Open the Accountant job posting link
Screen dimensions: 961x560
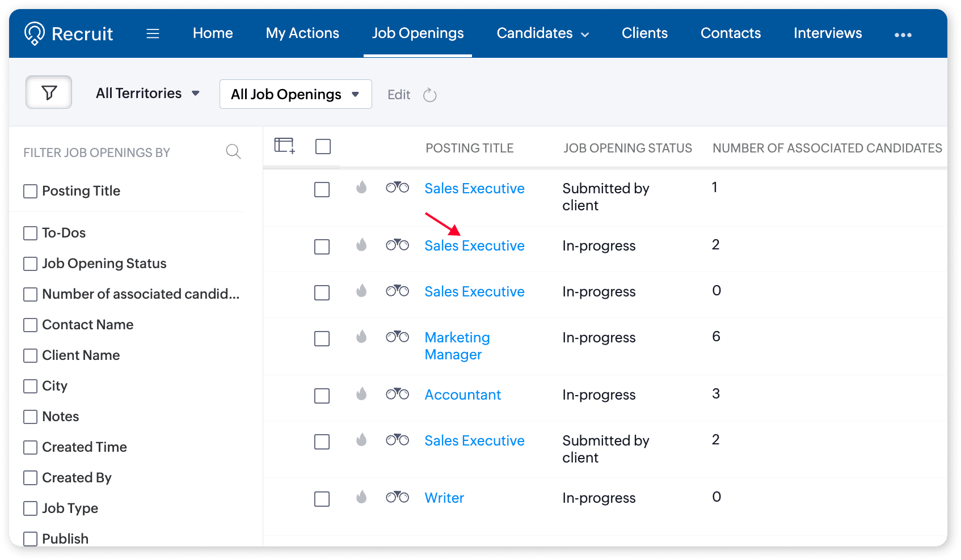point(462,395)
